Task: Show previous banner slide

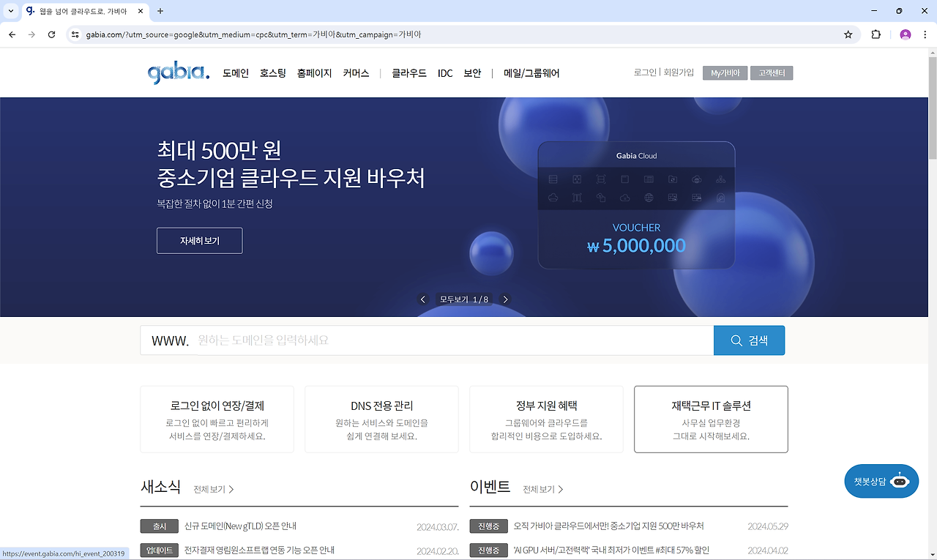Action: (x=422, y=299)
